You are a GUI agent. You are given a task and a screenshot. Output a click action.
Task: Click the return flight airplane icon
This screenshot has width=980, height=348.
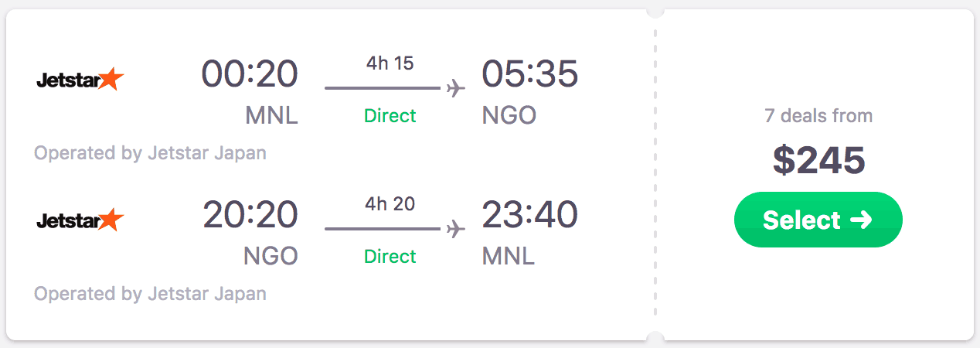tap(456, 229)
